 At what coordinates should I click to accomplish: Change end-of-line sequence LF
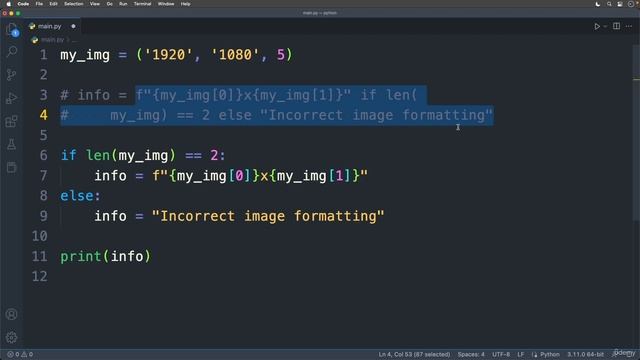[521, 354]
